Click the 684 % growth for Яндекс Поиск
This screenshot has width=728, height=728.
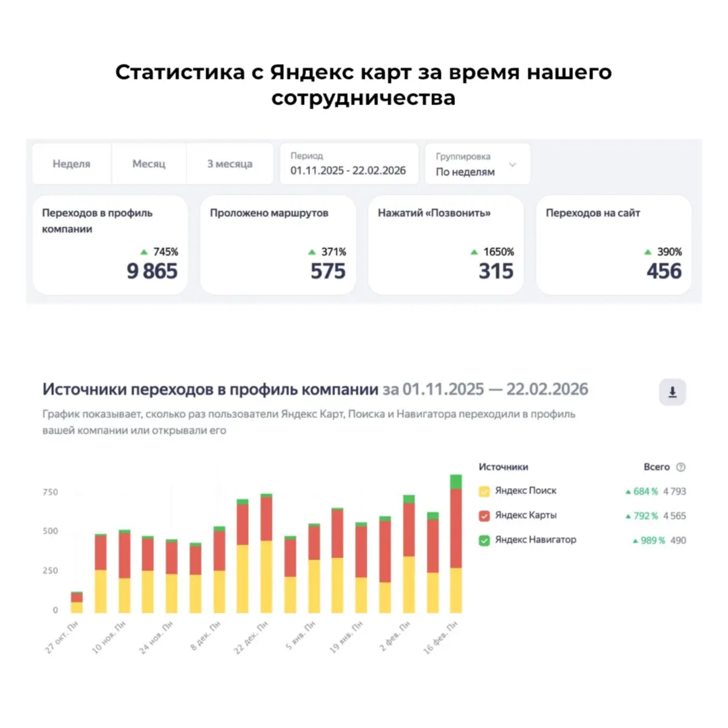click(x=642, y=491)
